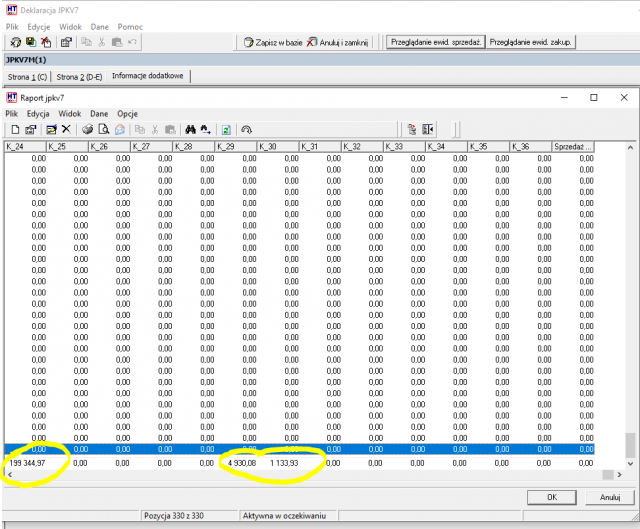Viewport: 640px width, 529px height.
Task: Open Opcje menu in Raport jpkv7
Action: (x=127, y=113)
